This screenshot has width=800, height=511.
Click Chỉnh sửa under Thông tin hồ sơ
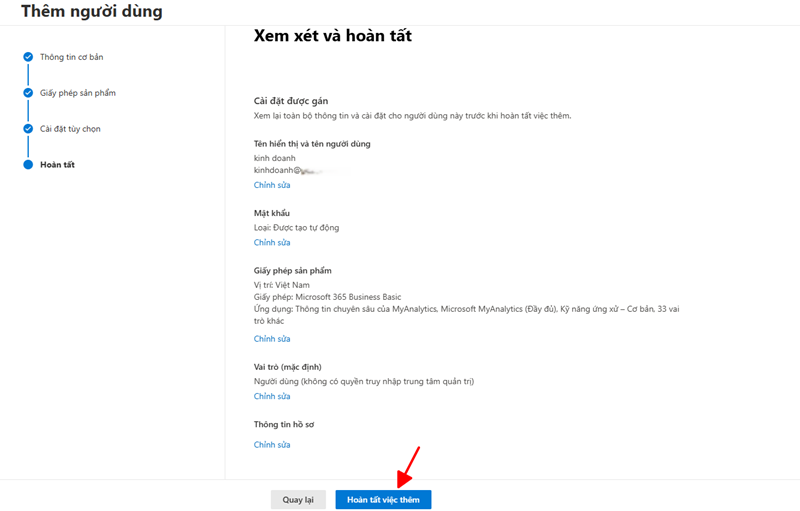point(272,444)
